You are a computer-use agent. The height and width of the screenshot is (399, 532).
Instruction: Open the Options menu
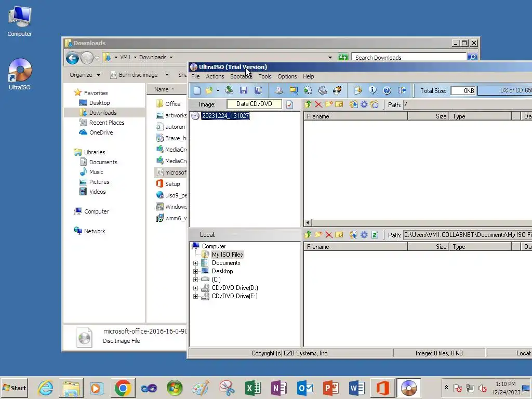point(287,76)
